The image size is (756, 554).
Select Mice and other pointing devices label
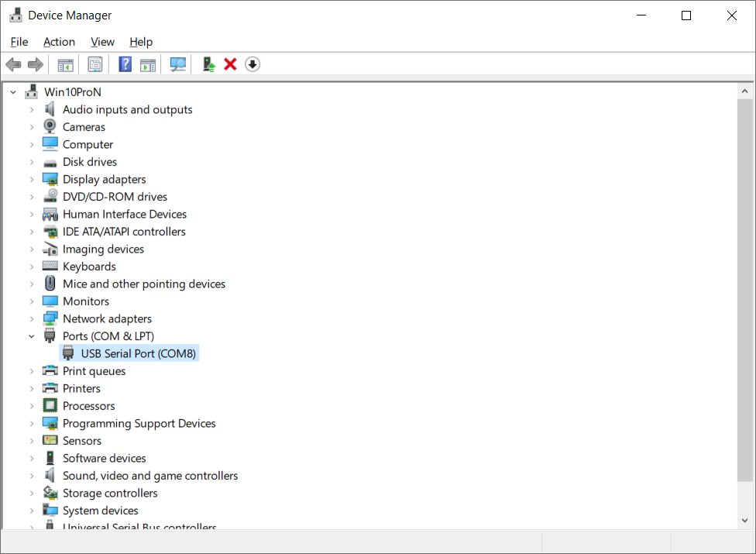tap(144, 284)
